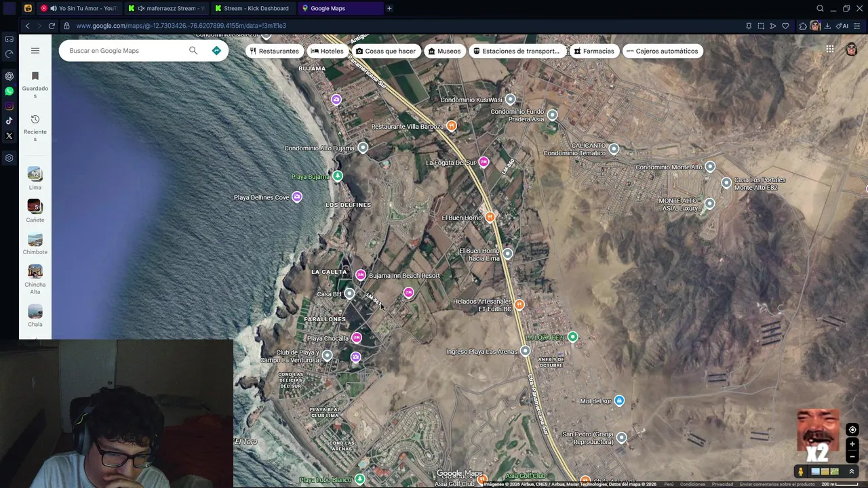Open browser sidebar settings gear
Image resolution: width=868 pixels, height=488 pixels.
pyautogui.click(x=9, y=158)
